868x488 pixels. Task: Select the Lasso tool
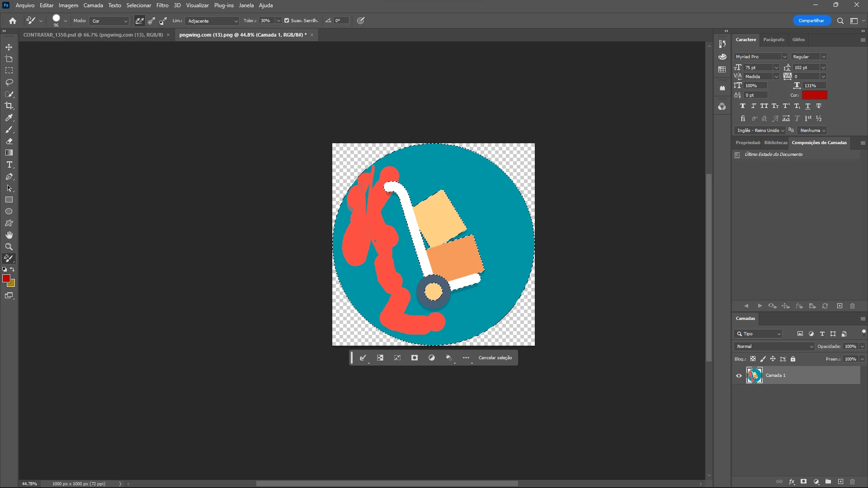(x=9, y=82)
